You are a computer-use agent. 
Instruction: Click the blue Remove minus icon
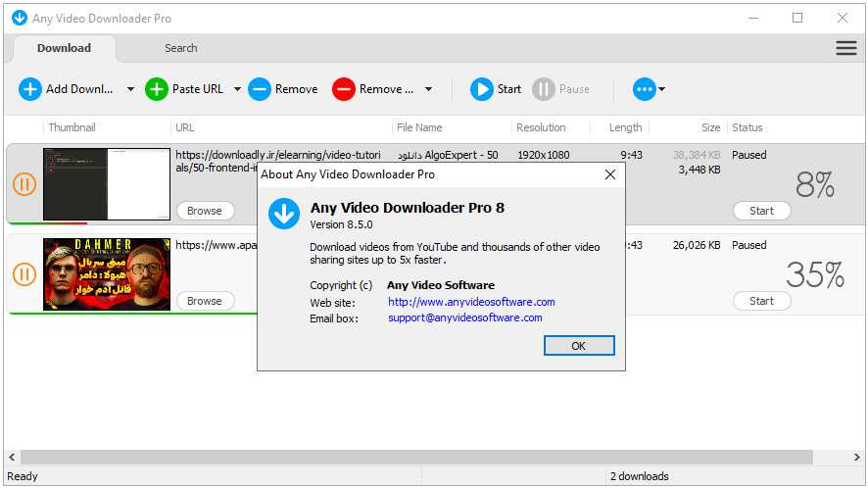259,89
